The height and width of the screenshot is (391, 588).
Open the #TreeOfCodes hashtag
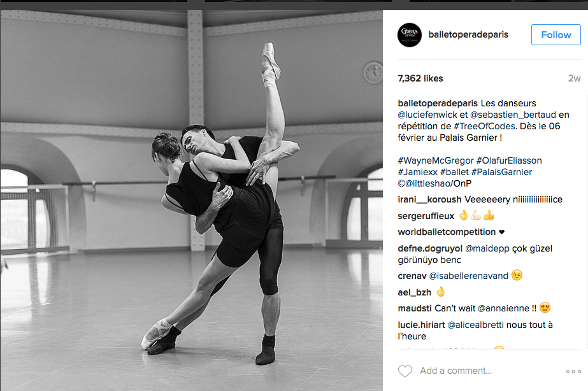pyautogui.click(x=484, y=126)
